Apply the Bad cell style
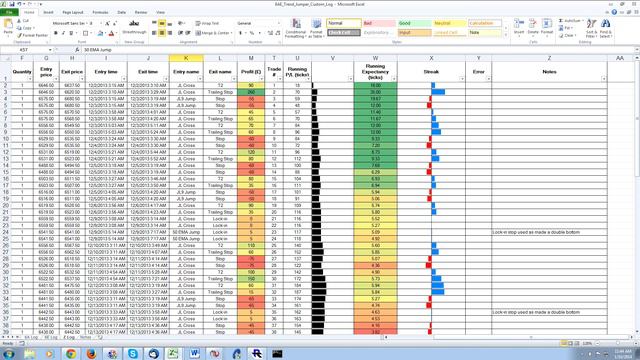This screenshot has width=640, height=360. tap(379, 23)
